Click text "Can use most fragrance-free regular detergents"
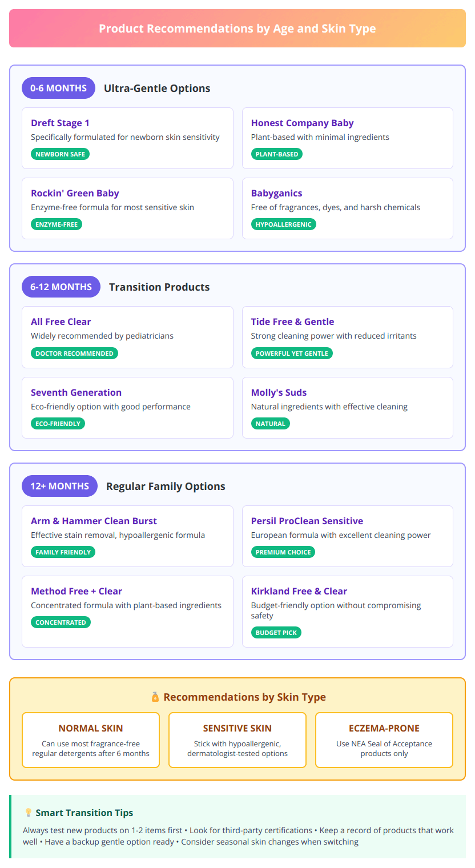Screen dimensions: 475x868 point(91,749)
